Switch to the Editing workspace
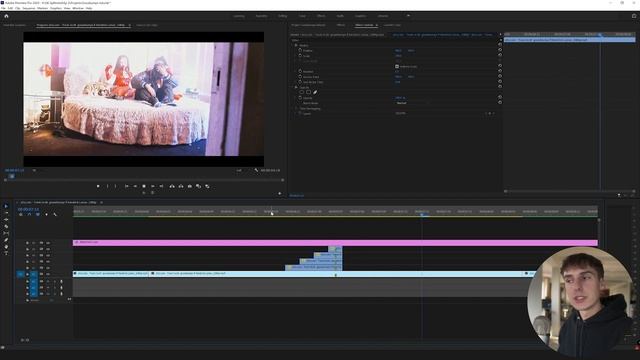Viewport: 640px width, 360px height. (x=282, y=16)
